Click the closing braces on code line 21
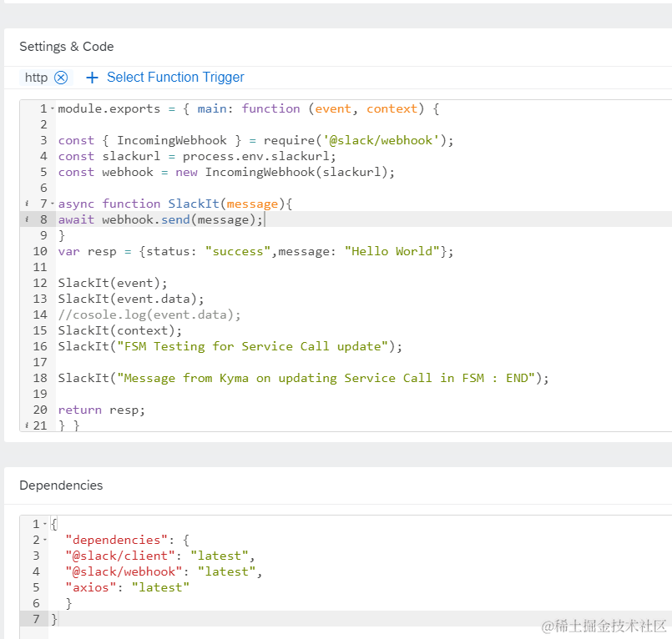The height and width of the screenshot is (639, 672). (x=69, y=425)
